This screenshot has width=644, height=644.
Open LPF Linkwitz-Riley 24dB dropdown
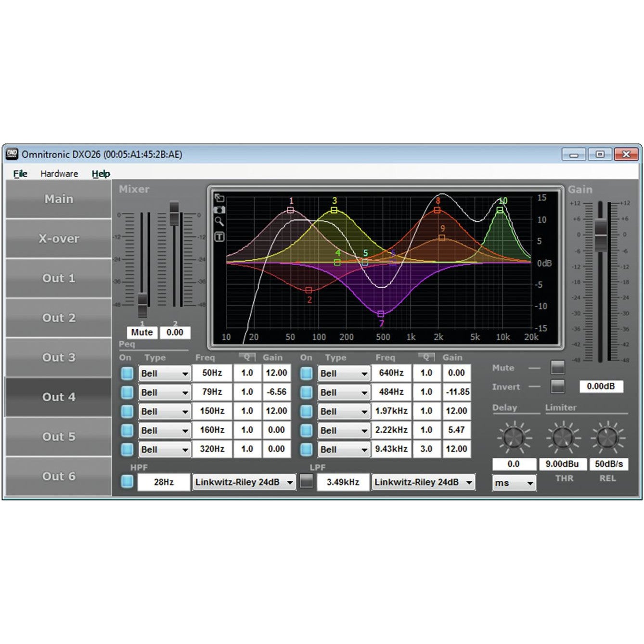424,482
